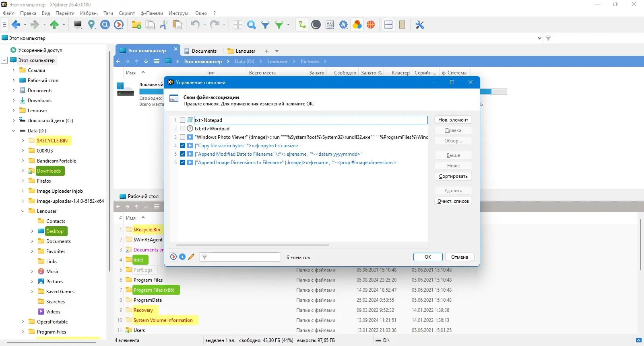This screenshot has width=644, height=346.
Task: Open the Файл menu
Action: click(x=8, y=13)
